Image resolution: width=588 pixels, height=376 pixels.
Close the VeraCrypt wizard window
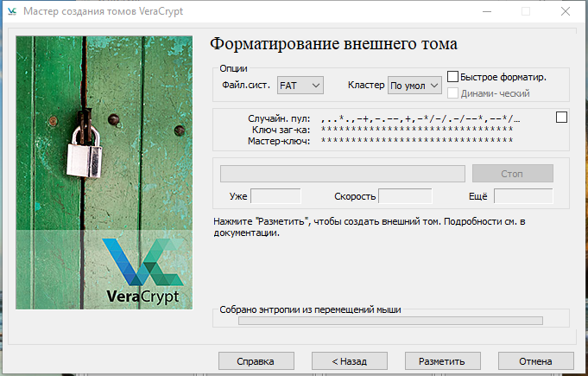tap(566, 11)
